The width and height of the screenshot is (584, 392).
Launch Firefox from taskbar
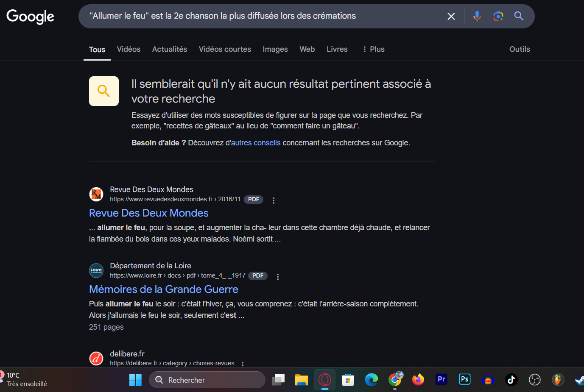[418, 380]
